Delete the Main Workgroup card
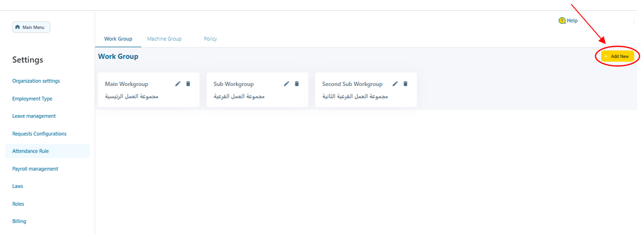 tap(188, 84)
